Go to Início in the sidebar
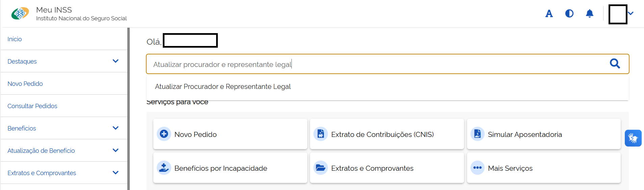Image resolution: width=644 pixels, height=190 pixels. point(15,39)
